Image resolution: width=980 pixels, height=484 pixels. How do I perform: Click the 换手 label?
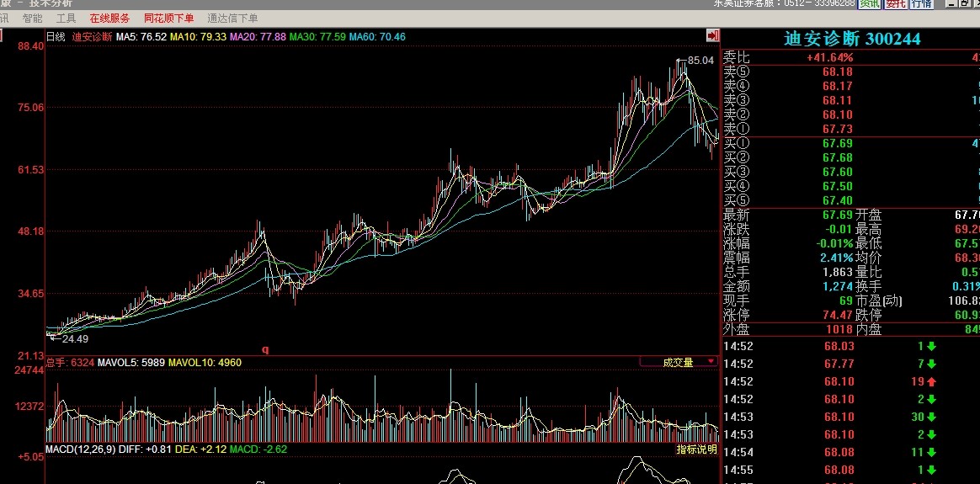[x=869, y=287]
